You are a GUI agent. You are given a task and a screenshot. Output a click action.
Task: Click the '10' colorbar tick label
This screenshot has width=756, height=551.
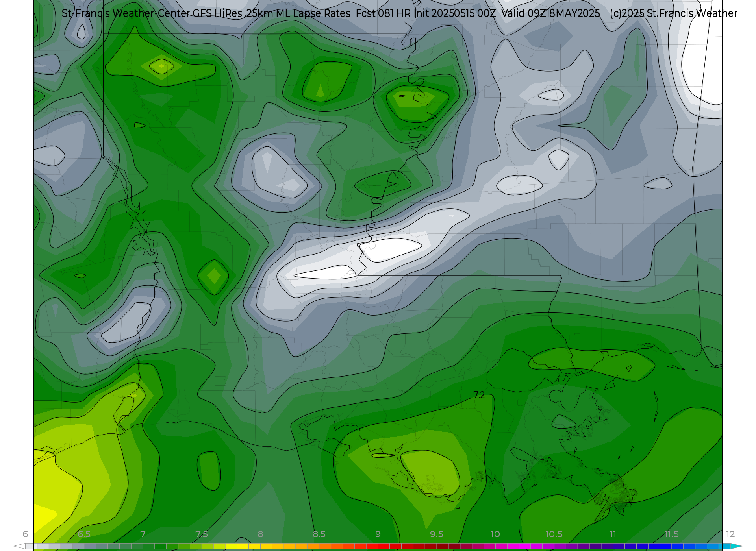point(495,534)
